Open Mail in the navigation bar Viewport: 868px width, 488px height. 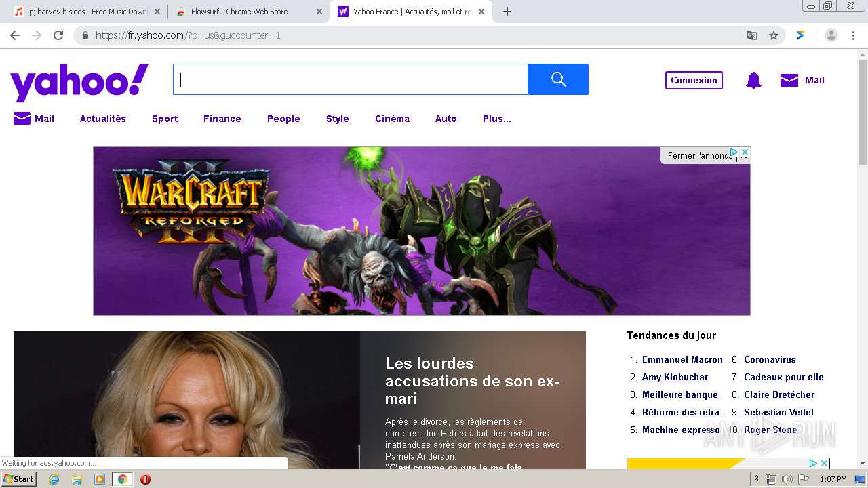(34, 119)
